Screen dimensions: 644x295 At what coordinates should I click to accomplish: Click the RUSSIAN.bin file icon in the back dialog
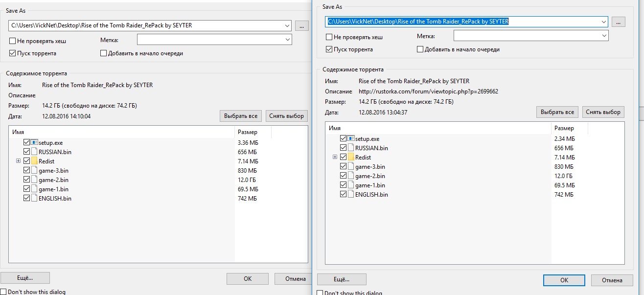[34, 152]
